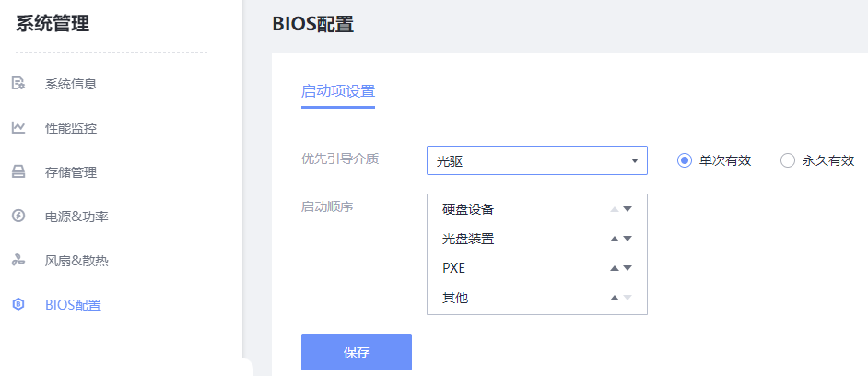The width and height of the screenshot is (868, 376).
Task: Click the performance monitoring chart icon
Action: (18, 128)
